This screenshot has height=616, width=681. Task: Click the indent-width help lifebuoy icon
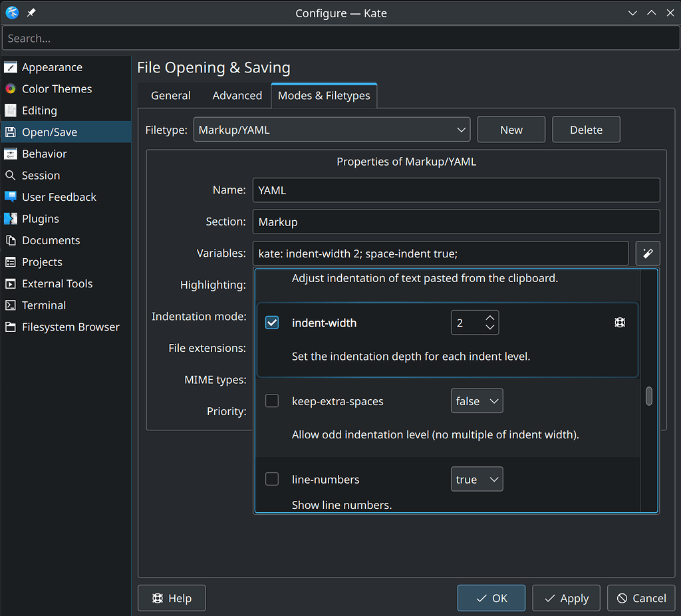(x=620, y=323)
